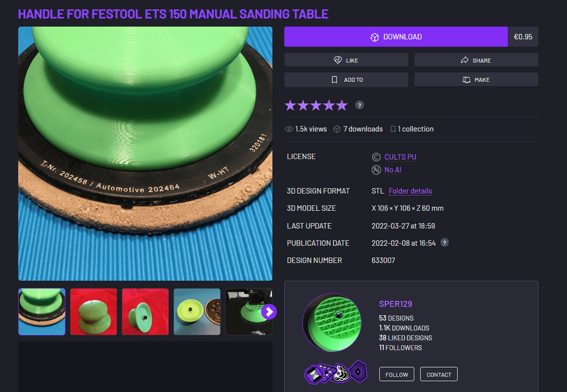Screen dimensions: 567x392
Task: Click the '7 downloads' text
Action: tap(363, 129)
